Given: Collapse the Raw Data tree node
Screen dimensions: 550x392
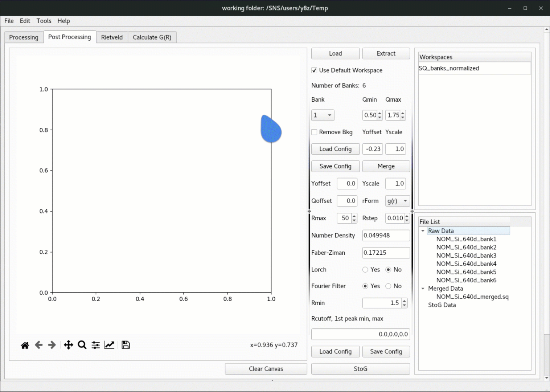Looking at the screenshot, I should coord(423,231).
